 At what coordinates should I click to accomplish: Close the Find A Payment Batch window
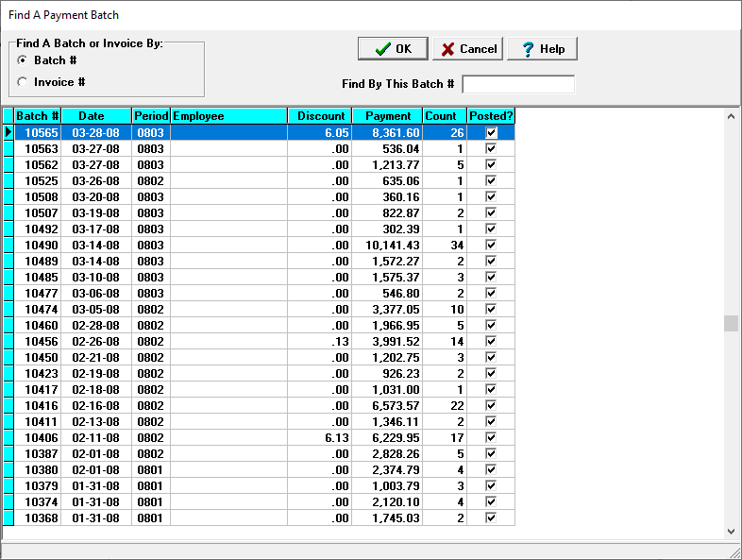719,15
